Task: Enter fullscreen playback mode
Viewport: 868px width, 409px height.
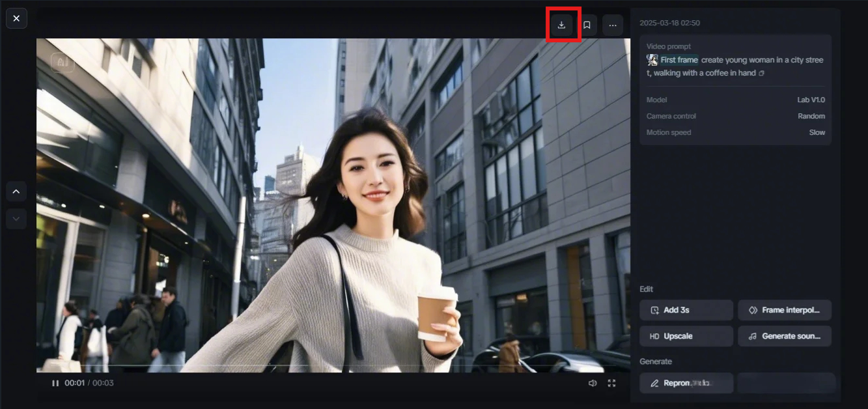Action: [x=613, y=383]
